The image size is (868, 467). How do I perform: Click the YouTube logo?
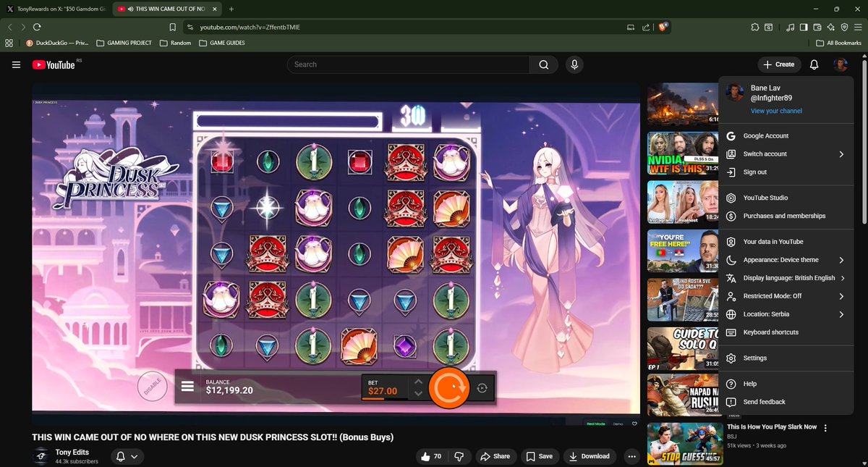point(54,64)
